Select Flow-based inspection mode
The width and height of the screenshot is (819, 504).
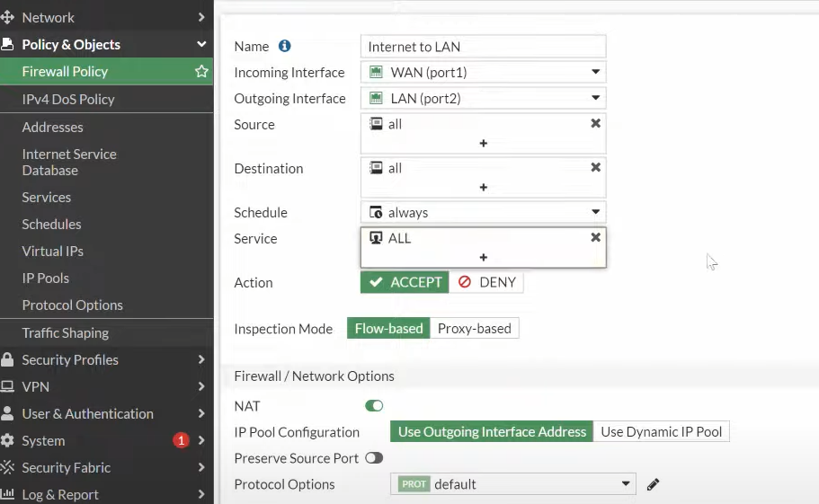[388, 328]
